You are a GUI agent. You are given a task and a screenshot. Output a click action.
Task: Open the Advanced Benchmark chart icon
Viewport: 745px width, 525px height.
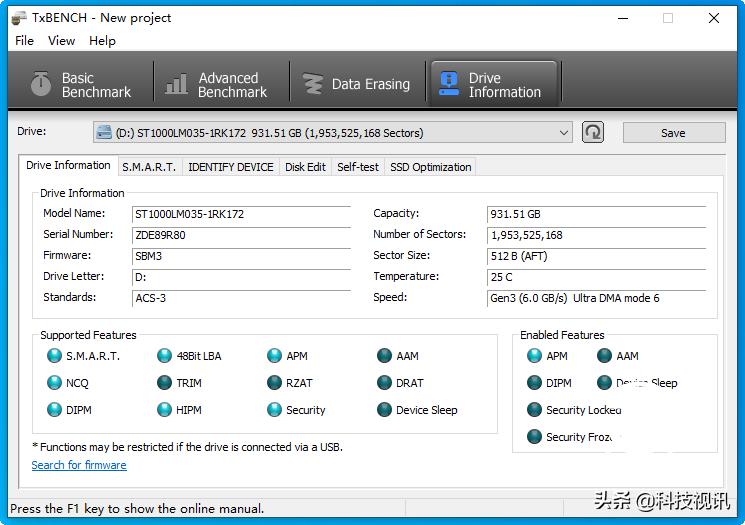click(177, 84)
